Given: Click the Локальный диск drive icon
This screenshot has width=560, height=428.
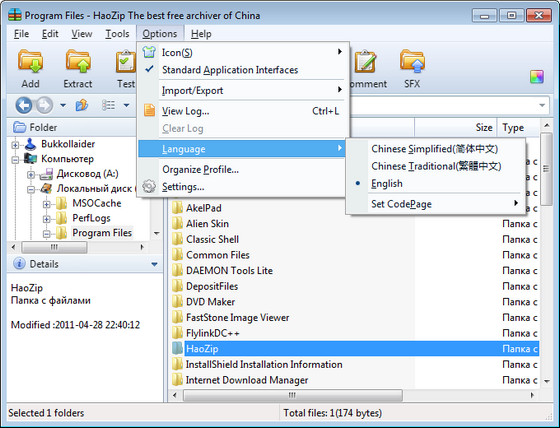Looking at the screenshot, I should point(46,188).
